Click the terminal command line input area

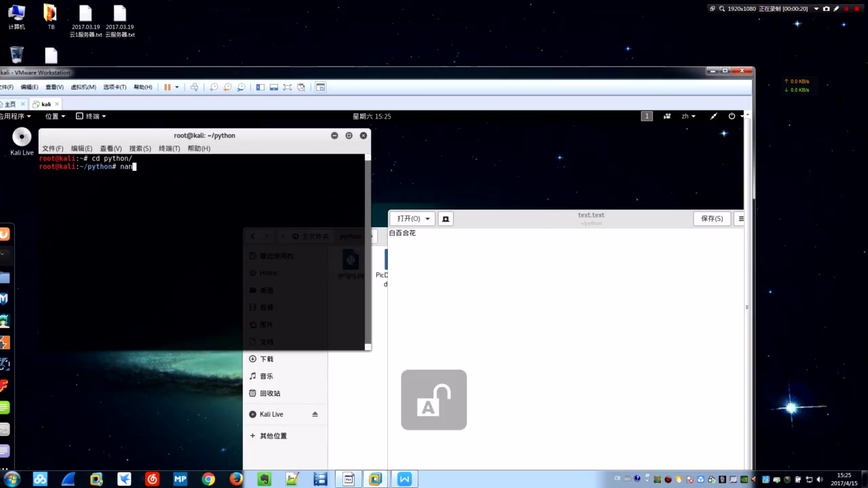tap(202, 167)
